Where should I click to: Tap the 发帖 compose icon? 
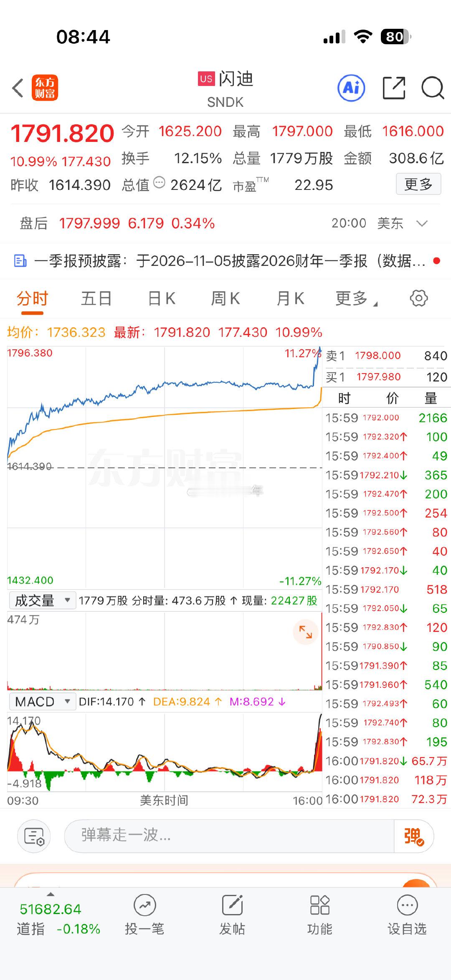tap(232, 905)
